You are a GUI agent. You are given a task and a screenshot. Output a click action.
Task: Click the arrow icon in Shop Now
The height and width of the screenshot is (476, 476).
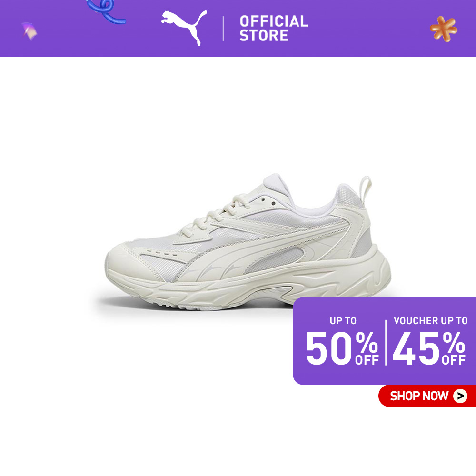(x=460, y=396)
